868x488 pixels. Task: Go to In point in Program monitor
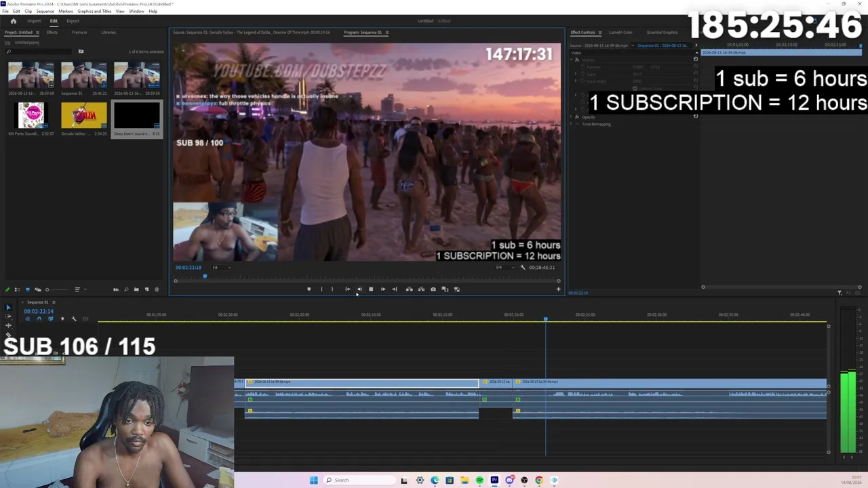click(348, 289)
